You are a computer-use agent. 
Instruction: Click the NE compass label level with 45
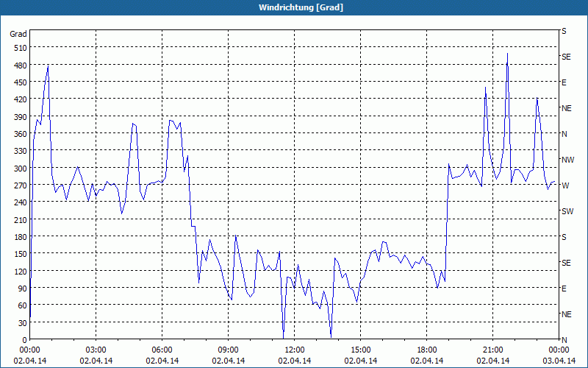coord(567,314)
